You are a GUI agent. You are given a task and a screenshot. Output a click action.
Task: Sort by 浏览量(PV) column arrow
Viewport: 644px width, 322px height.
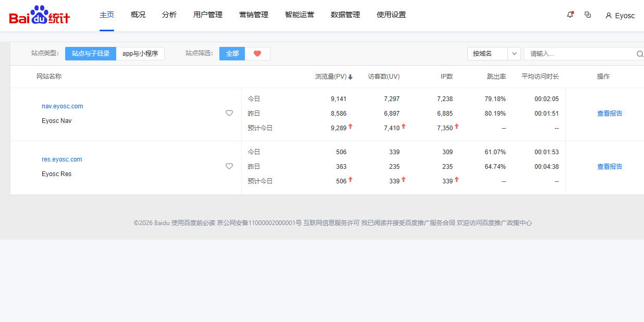coord(351,77)
